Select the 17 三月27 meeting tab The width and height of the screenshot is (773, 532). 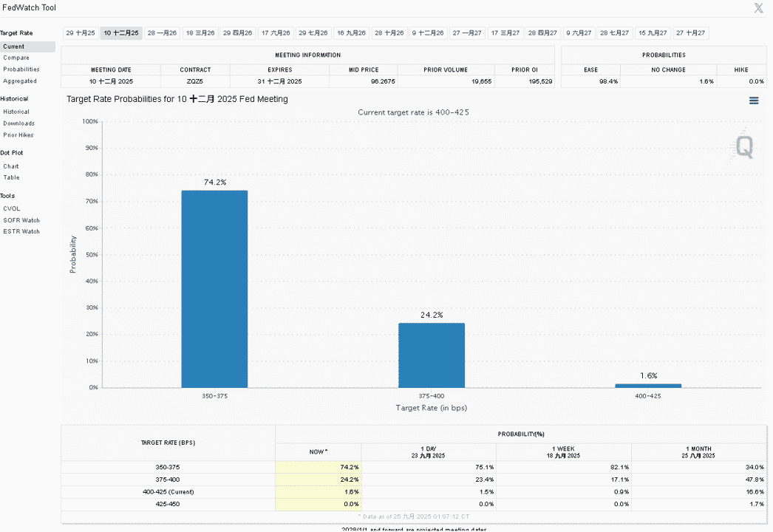coord(505,33)
